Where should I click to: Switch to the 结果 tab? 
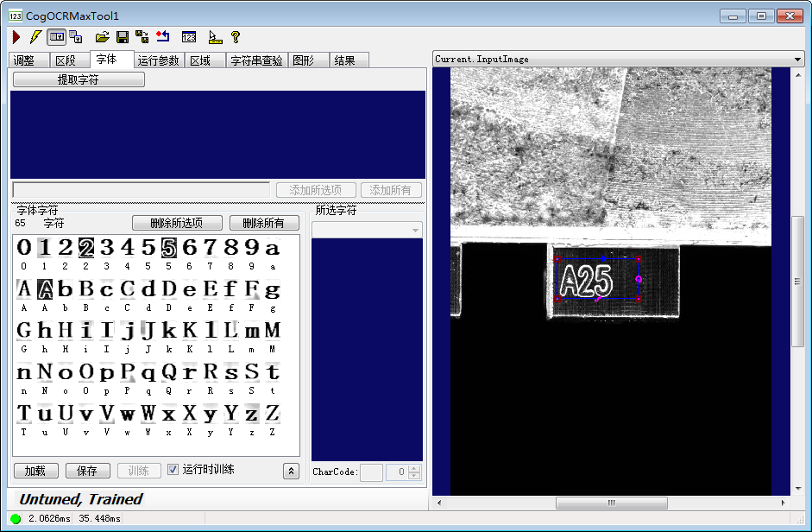click(x=344, y=60)
